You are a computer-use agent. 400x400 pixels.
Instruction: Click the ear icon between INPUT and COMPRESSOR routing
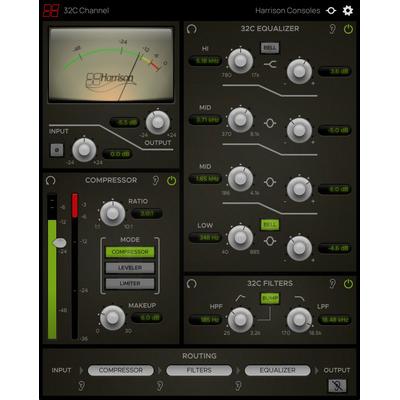pyautogui.click(x=81, y=386)
